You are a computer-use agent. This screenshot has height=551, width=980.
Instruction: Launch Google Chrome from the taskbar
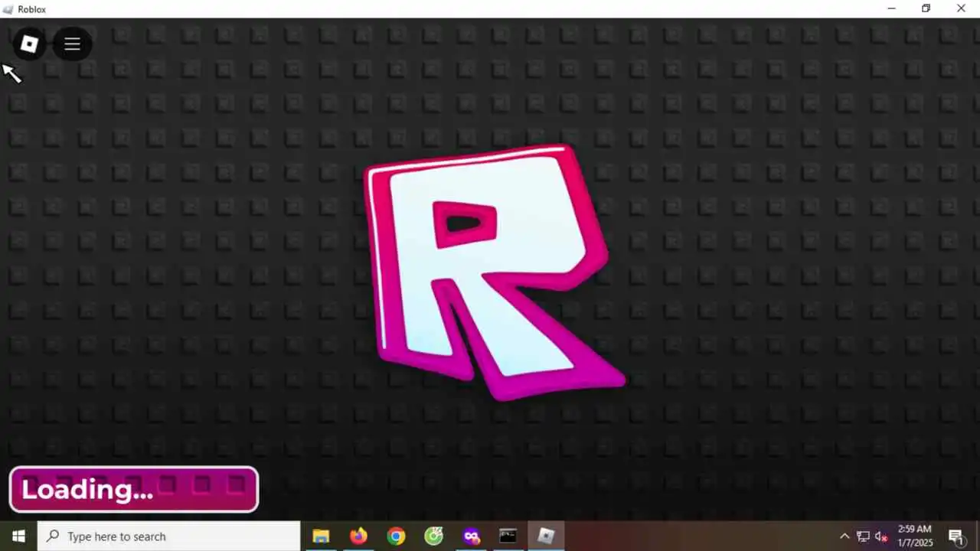tap(396, 536)
